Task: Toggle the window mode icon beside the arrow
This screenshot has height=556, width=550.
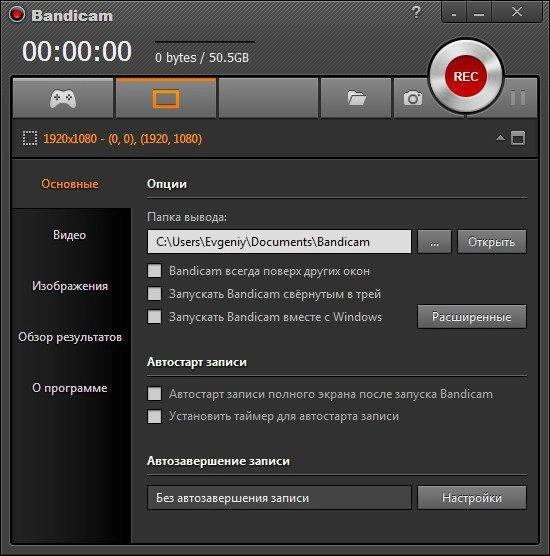Action: click(518, 138)
